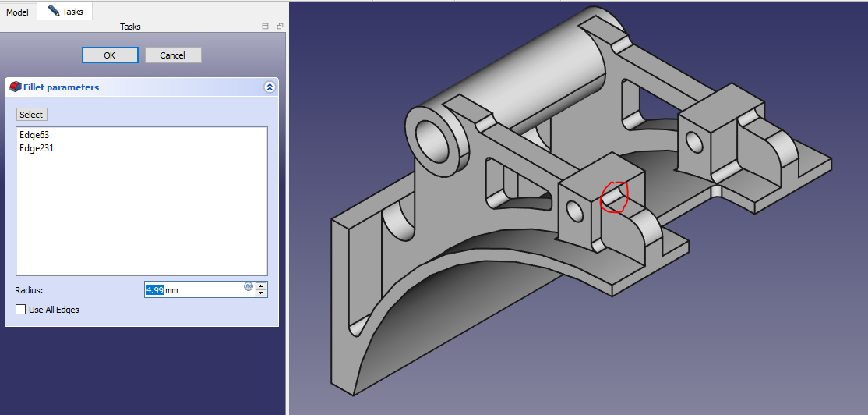Collapse the Fillet parameters section
Screen dimensions: 868x415
coord(270,87)
